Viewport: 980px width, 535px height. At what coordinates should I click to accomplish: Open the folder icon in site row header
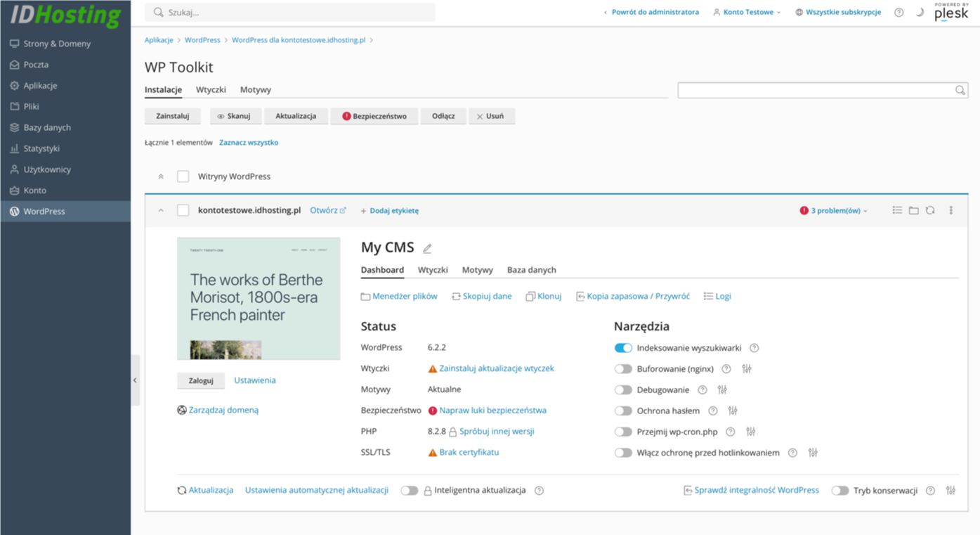coord(913,210)
